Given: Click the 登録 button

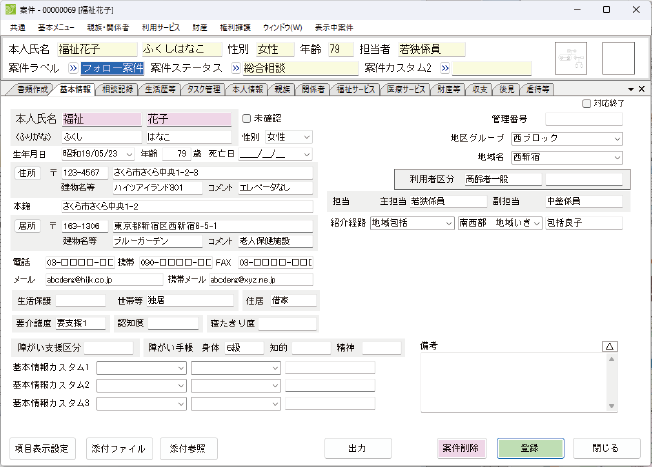Looking at the screenshot, I should [530, 449].
